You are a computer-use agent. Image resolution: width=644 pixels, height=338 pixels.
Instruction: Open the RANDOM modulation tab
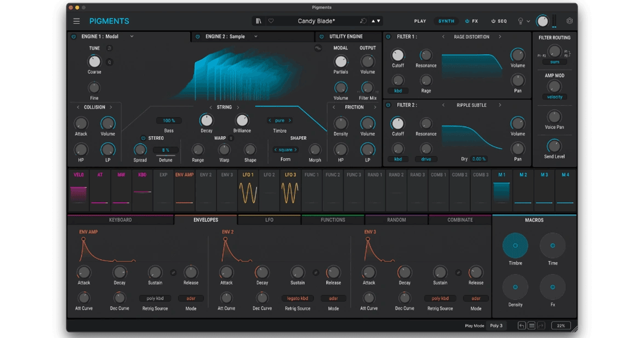coord(397,220)
